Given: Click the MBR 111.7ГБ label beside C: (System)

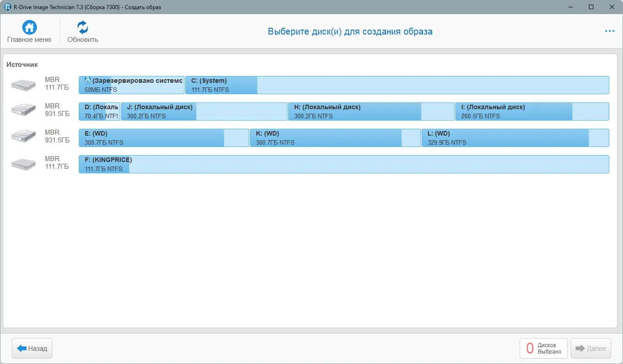Looking at the screenshot, I should [x=57, y=84].
